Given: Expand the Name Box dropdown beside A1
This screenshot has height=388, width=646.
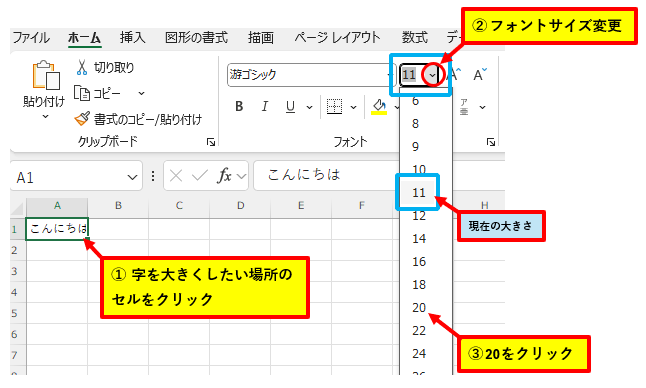Looking at the screenshot, I should click(x=132, y=178).
